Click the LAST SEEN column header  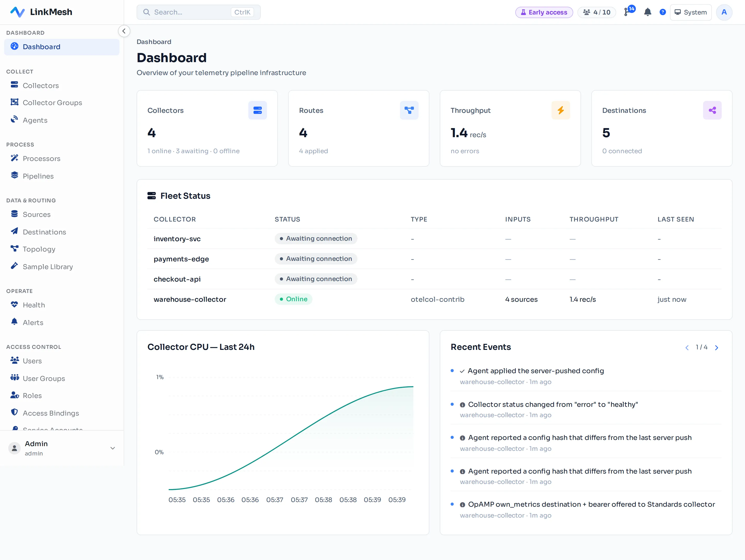coord(676,219)
